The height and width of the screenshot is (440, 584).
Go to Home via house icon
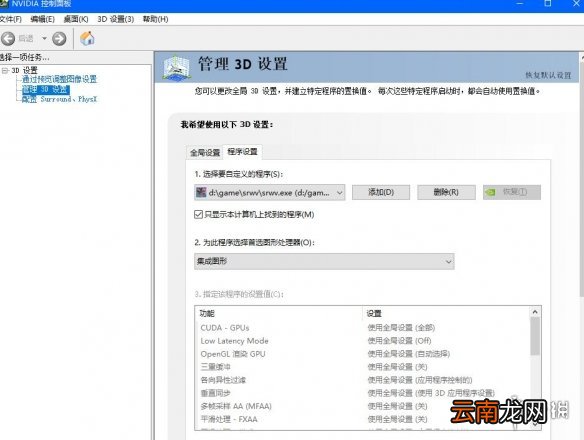pyautogui.click(x=87, y=38)
